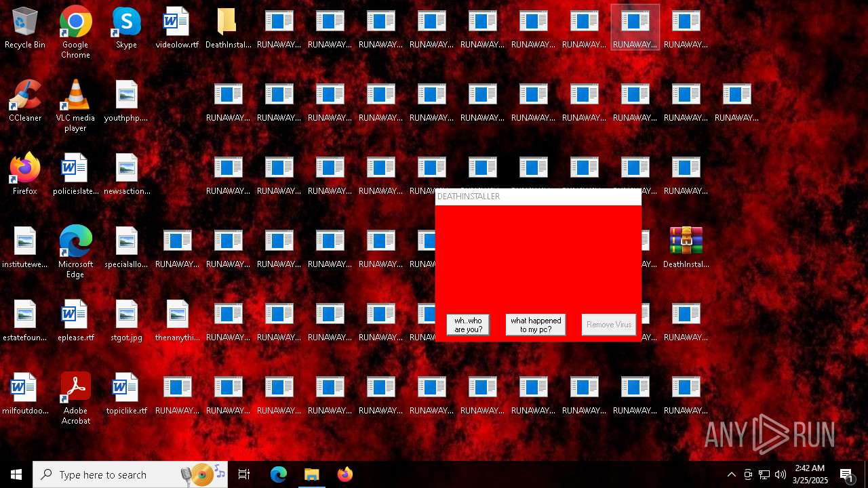Open milfoutdoo... Word document
This screenshot has width=868, height=488.
(25, 394)
